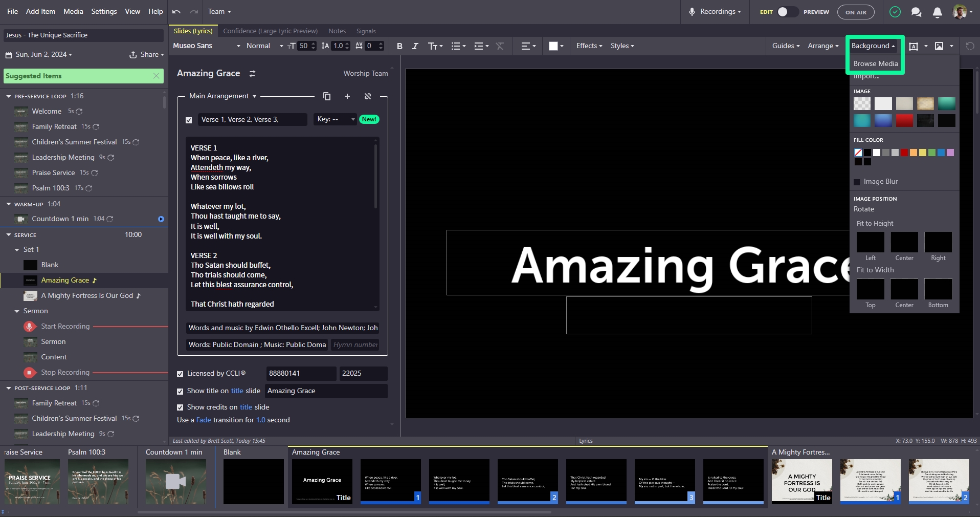
Task: Open the chat messages icon
Action: tap(916, 12)
